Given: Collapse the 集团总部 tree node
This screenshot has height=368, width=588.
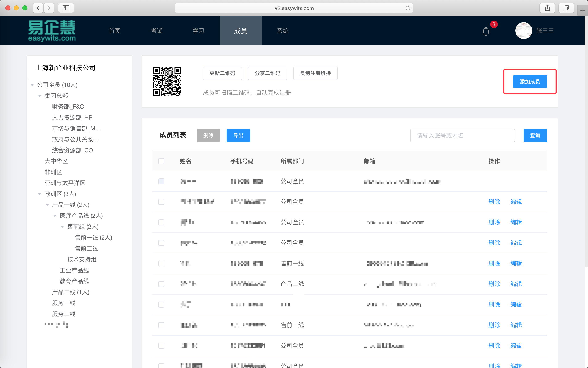Looking at the screenshot, I should (x=40, y=96).
